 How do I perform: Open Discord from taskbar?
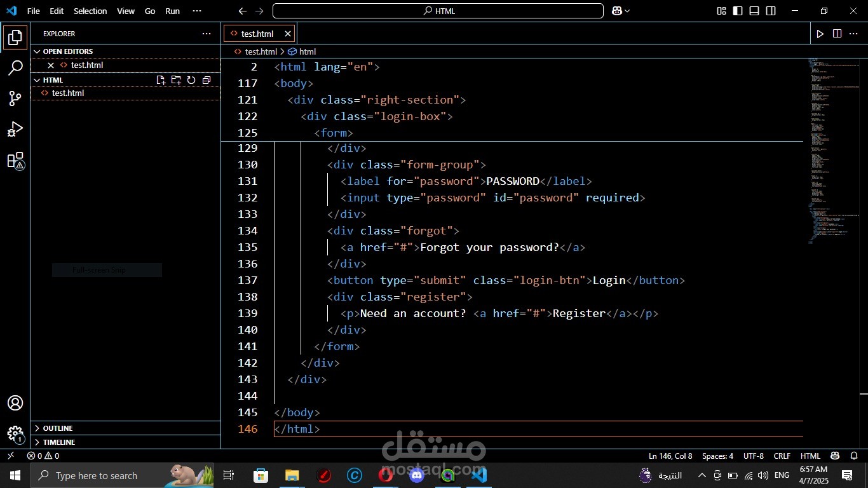click(417, 475)
